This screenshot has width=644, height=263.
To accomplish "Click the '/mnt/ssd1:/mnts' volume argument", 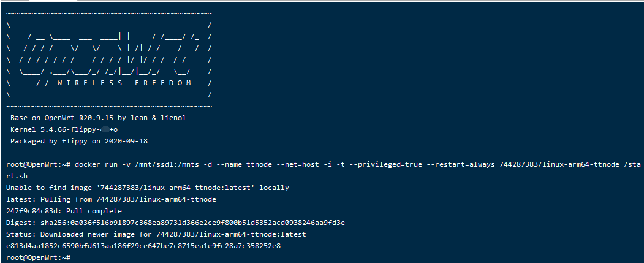I will tap(167, 164).
